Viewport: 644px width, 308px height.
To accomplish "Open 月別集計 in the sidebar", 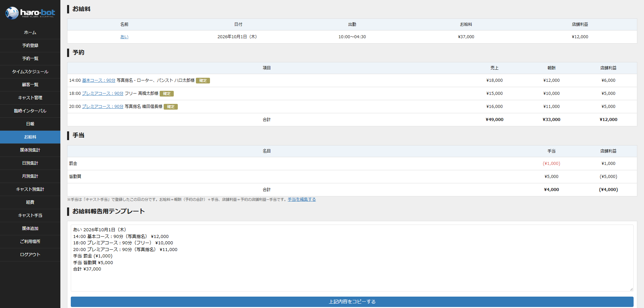I will tap(30, 176).
